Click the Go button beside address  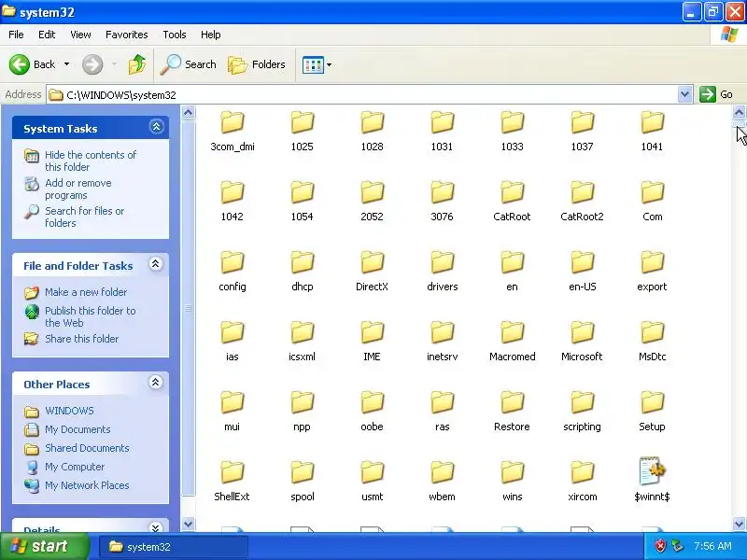click(x=716, y=94)
